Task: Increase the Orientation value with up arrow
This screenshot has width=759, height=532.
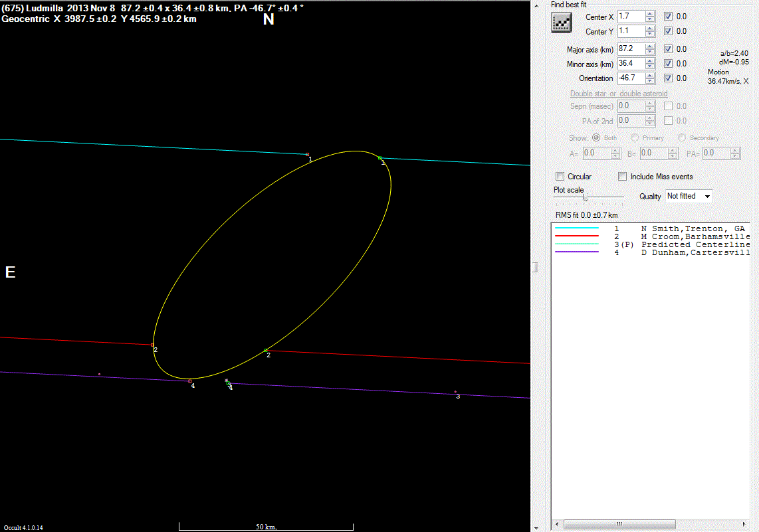Action: click(x=650, y=76)
